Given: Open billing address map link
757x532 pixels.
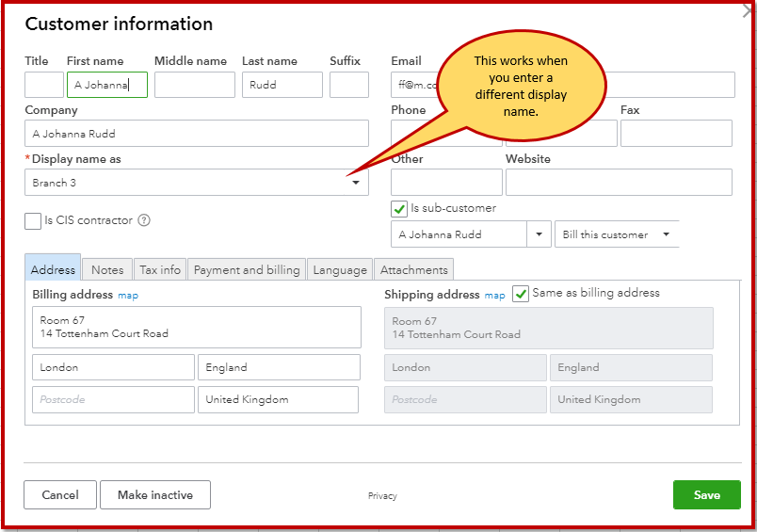Looking at the screenshot, I should tap(128, 296).
